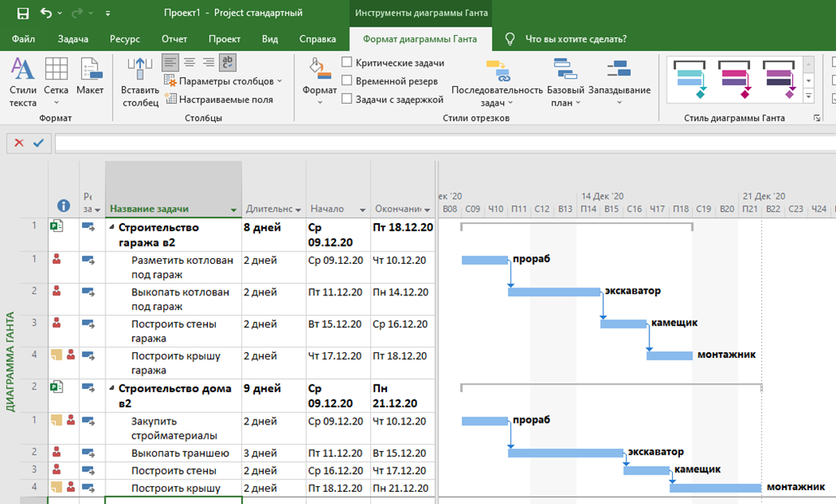Switch to the Отчет ribbon tab

175,39
